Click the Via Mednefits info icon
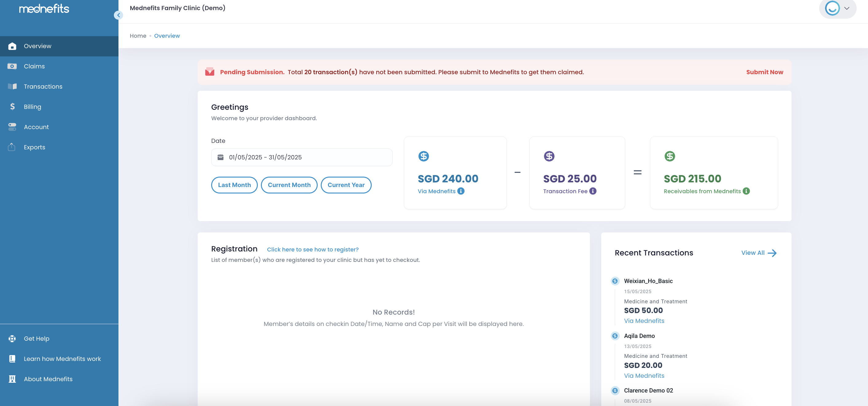This screenshot has height=406, width=868. pos(461,191)
